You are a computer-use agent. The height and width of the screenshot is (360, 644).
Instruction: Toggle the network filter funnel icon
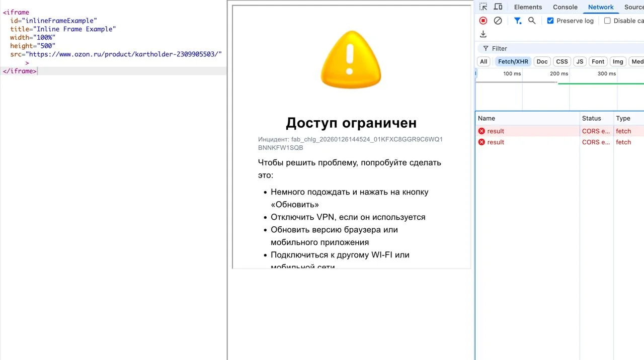[x=517, y=21]
